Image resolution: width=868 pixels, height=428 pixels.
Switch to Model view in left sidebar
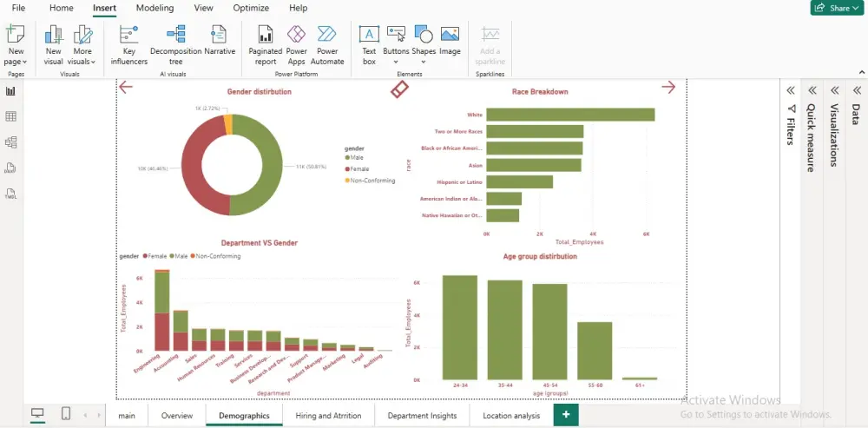click(x=10, y=142)
